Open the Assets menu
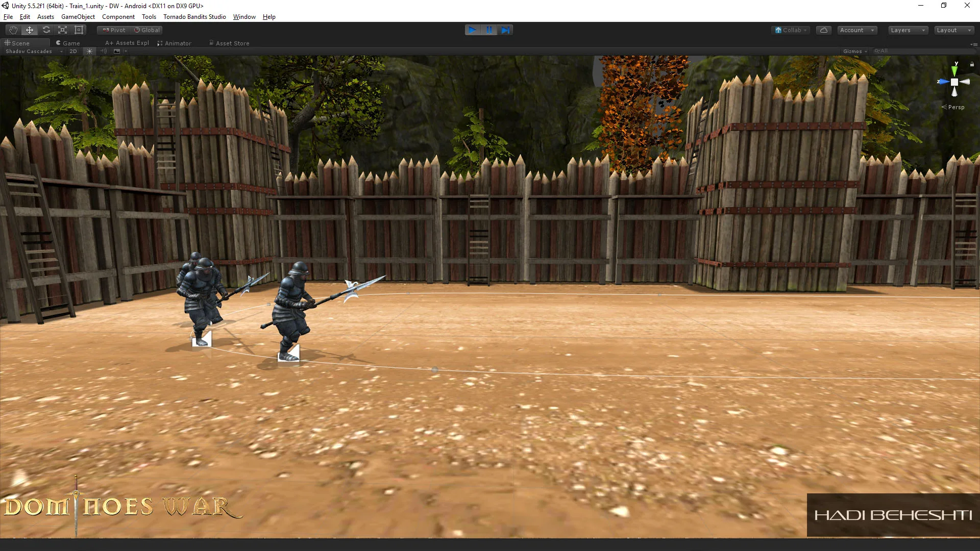This screenshot has width=980, height=551. coord(45,17)
